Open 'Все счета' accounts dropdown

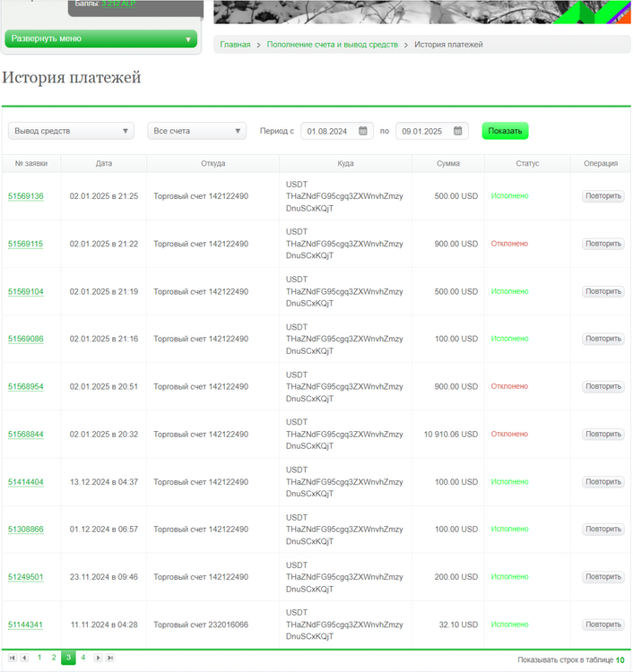coord(197,131)
